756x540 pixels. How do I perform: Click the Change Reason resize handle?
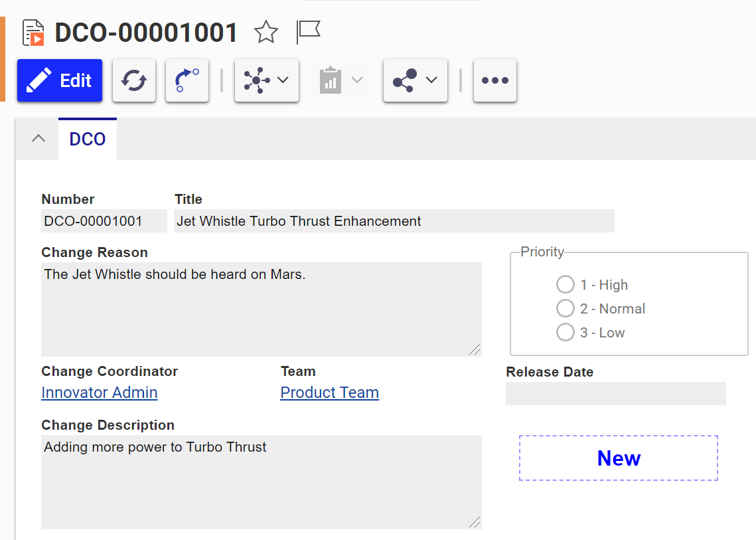pyautogui.click(x=475, y=350)
